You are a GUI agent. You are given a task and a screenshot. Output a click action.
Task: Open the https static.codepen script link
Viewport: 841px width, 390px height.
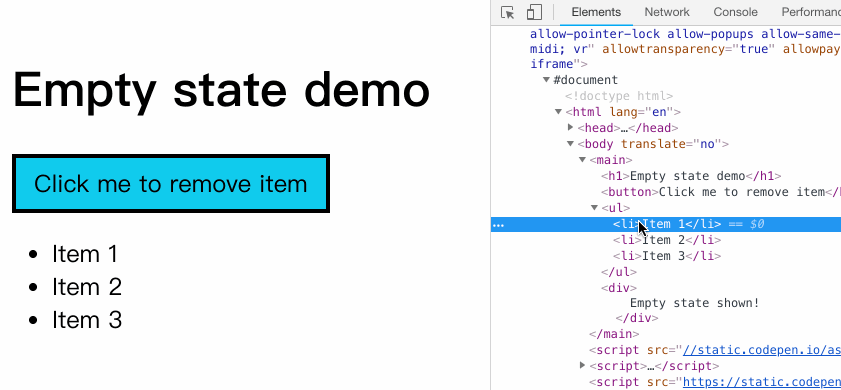[761, 382]
